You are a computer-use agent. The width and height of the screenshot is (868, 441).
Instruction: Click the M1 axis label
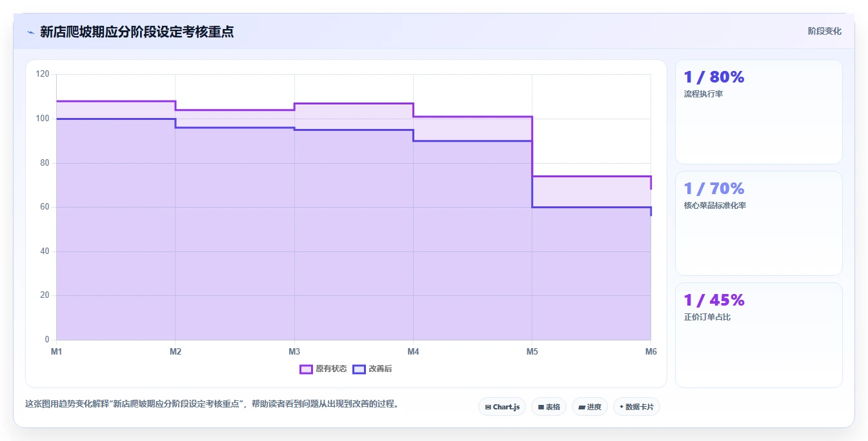[57, 351]
